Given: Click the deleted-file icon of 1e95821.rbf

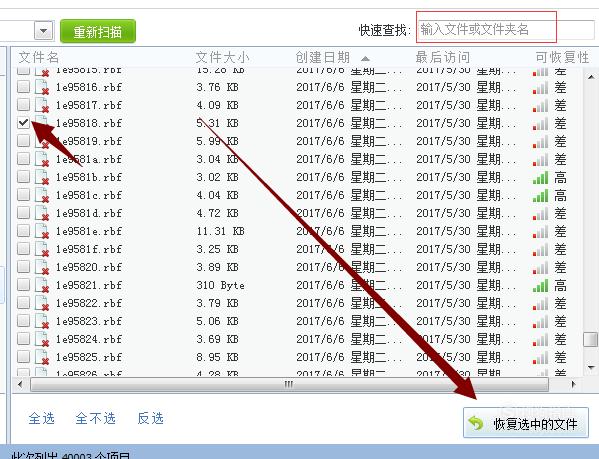Looking at the screenshot, I should pos(42,285).
